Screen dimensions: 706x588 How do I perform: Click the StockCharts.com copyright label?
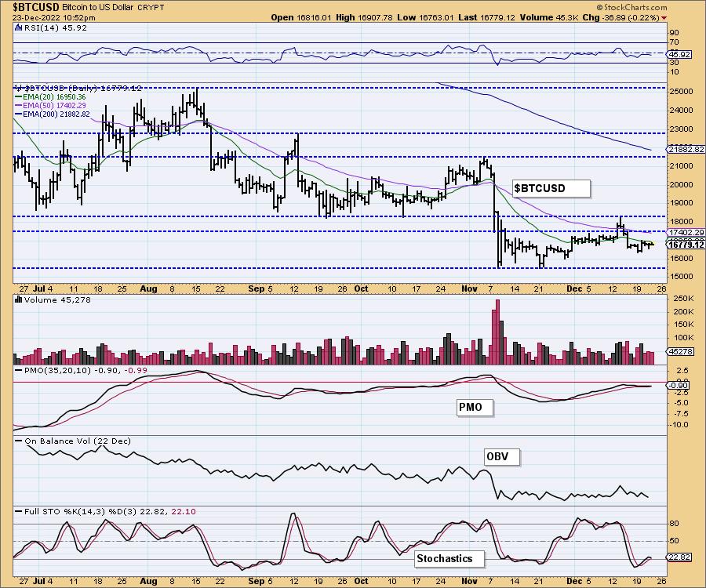(631, 7)
